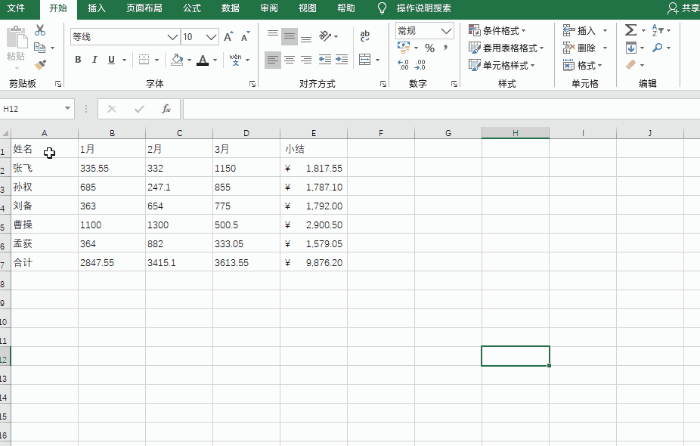Click the Insert Function fx icon
The image size is (700, 446).
(166, 108)
